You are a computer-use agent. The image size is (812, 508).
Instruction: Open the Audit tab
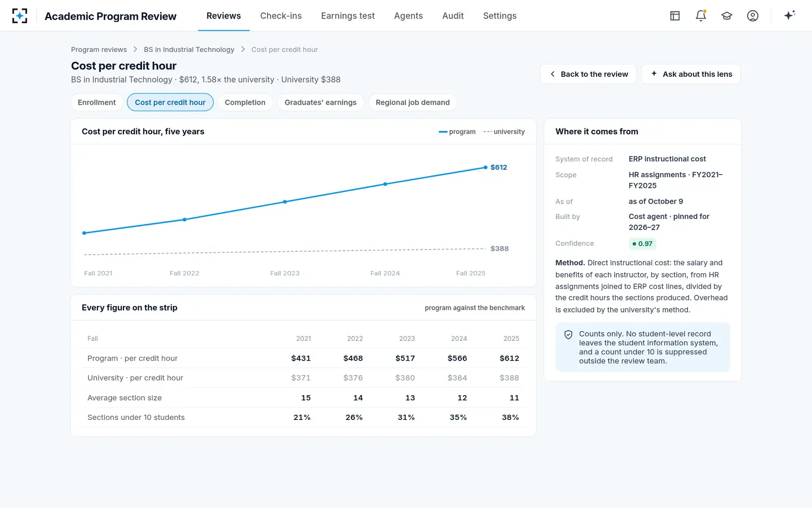tap(453, 16)
